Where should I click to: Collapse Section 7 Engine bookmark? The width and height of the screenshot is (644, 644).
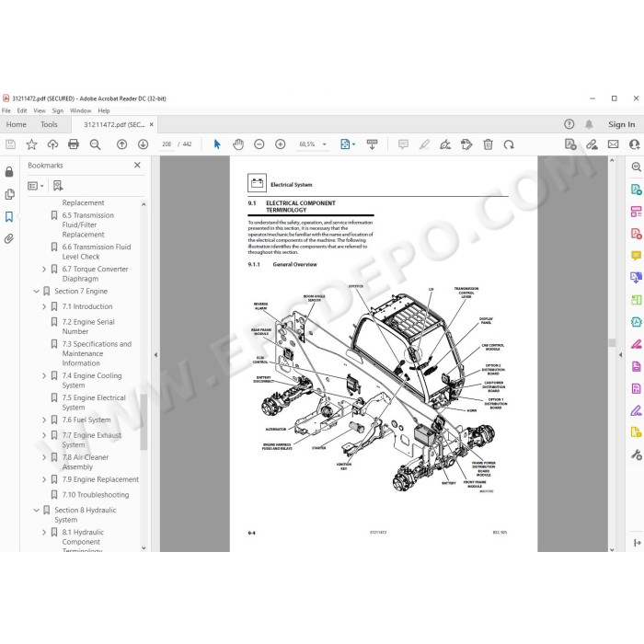click(36, 292)
